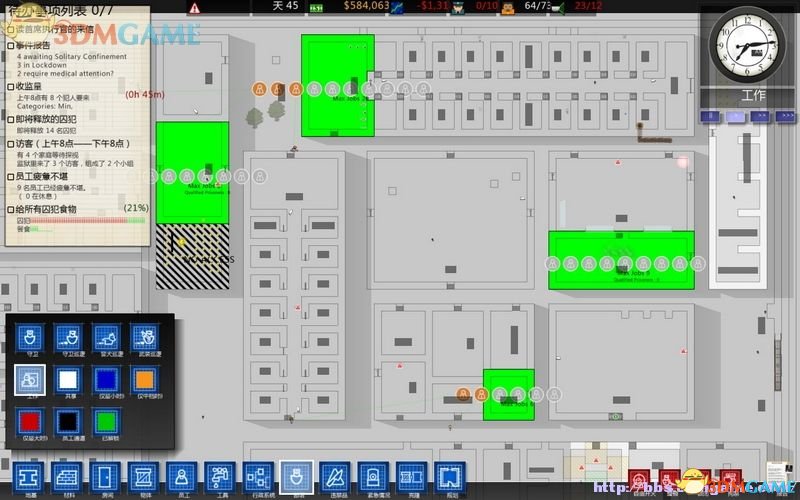Screen dimensions: 800x500
Task: Select the small green work room near the bottom center
Action: pyautogui.click(x=509, y=395)
